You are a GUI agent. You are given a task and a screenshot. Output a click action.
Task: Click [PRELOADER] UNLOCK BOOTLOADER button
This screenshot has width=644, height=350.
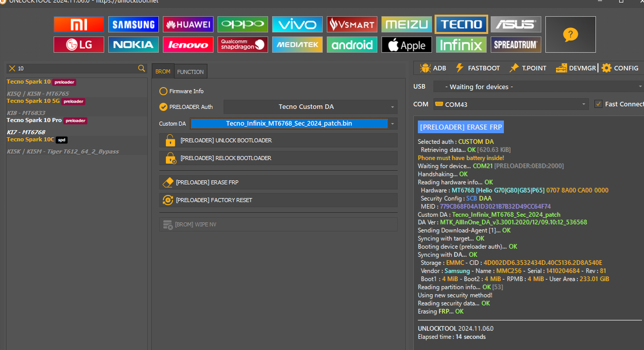coord(279,141)
